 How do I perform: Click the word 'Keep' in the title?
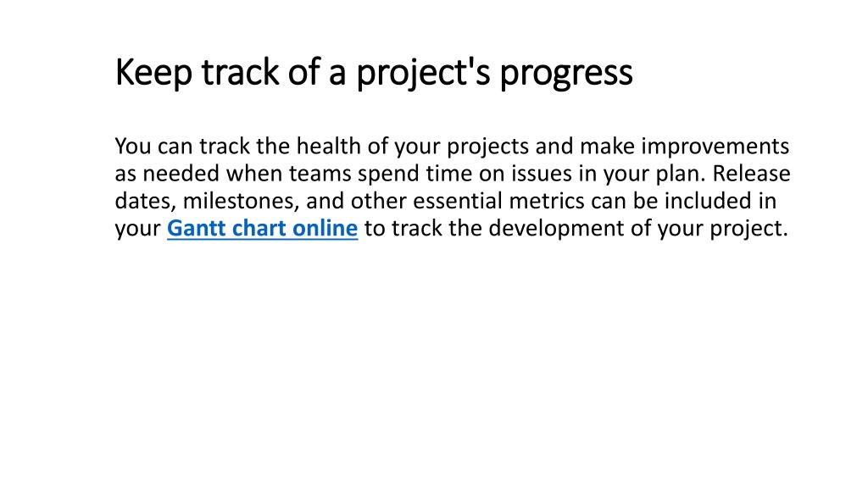pos(153,72)
